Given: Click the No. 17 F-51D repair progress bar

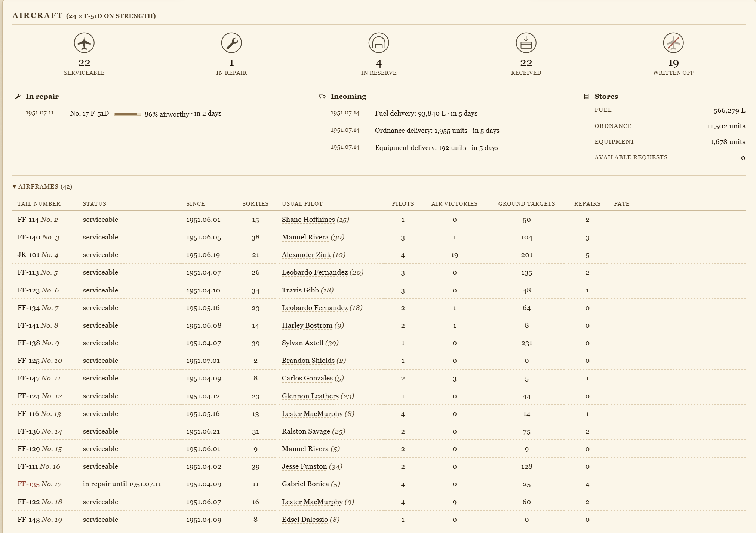Looking at the screenshot, I should [128, 114].
